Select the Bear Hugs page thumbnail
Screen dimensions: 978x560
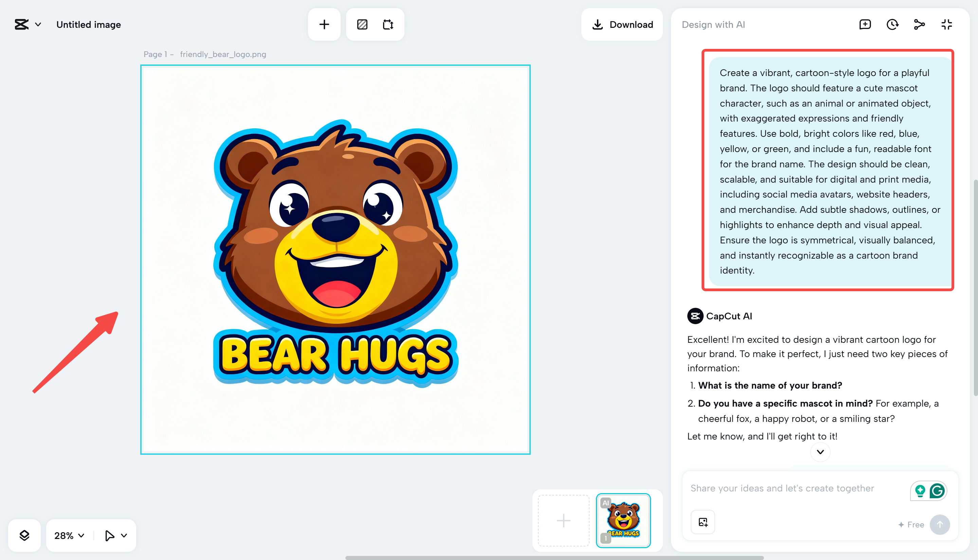(x=623, y=520)
